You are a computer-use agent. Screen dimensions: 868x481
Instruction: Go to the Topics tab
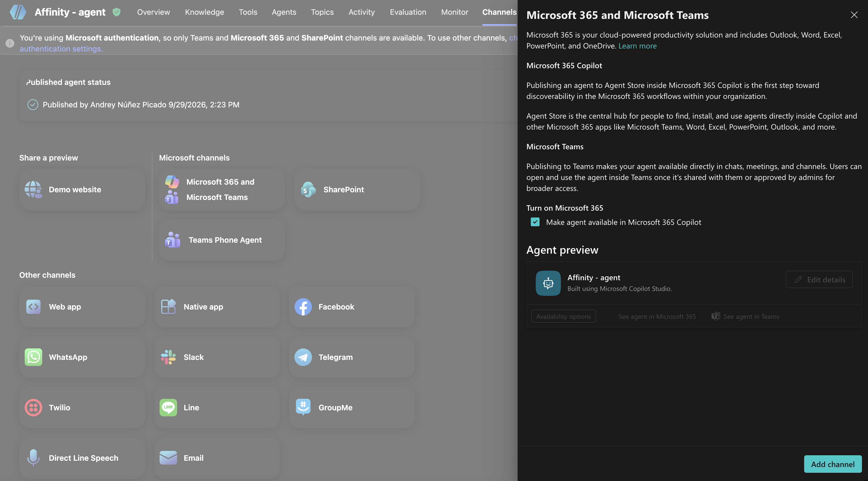click(322, 12)
